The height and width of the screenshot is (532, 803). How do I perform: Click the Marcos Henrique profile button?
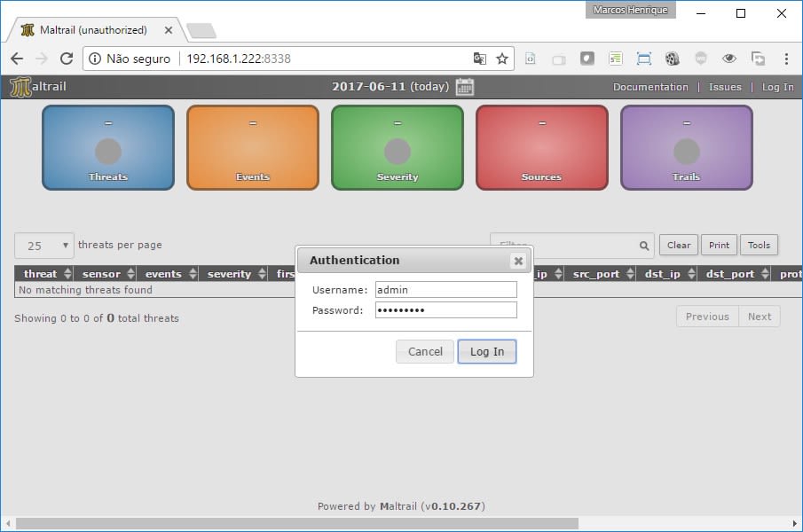click(x=630, y=10)
